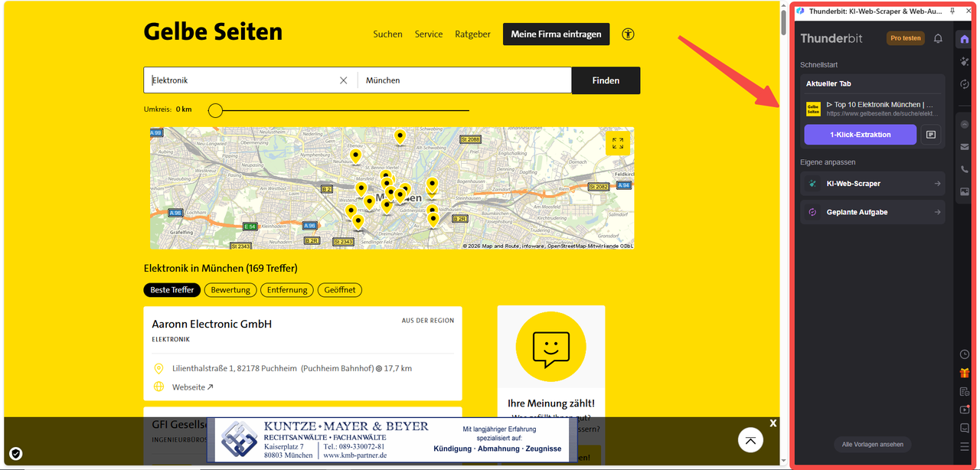Click Meine Firma eintragen

pyautogui.click(x=556, y=34)
